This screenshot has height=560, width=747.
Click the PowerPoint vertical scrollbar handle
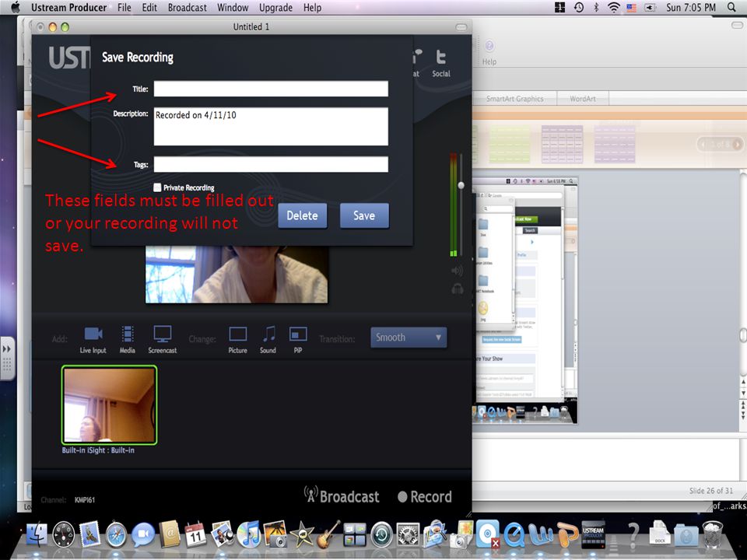click(742, 335)
